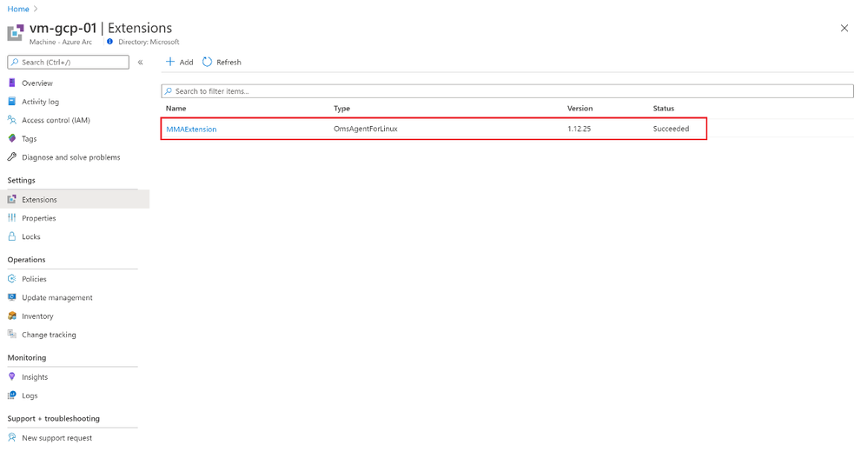Click the Properties icon

coord(11,217)
